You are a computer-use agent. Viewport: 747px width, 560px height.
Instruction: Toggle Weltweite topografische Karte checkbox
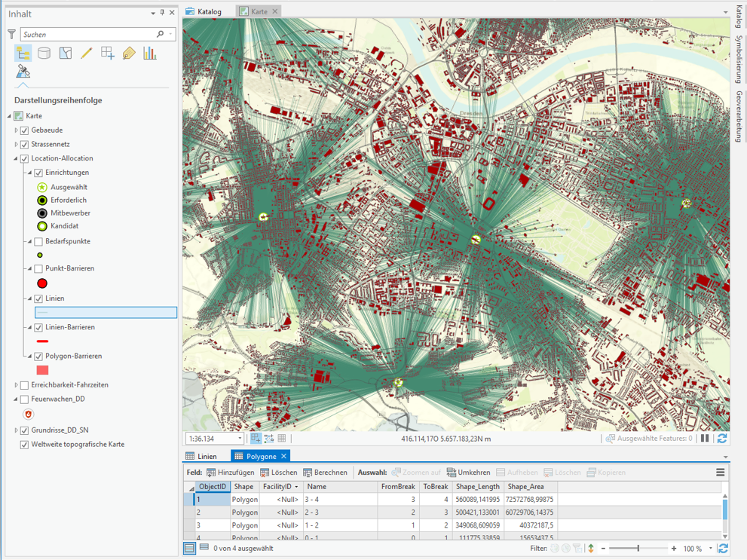(x=24, y=445)
